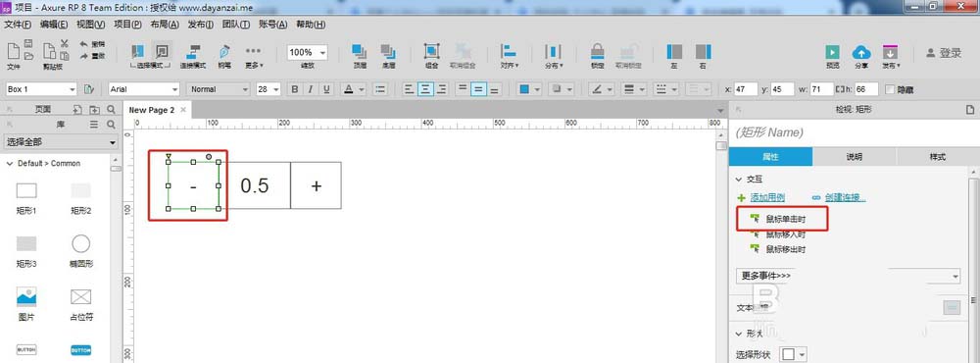
Task: Align text right
Action: (442, 89)
